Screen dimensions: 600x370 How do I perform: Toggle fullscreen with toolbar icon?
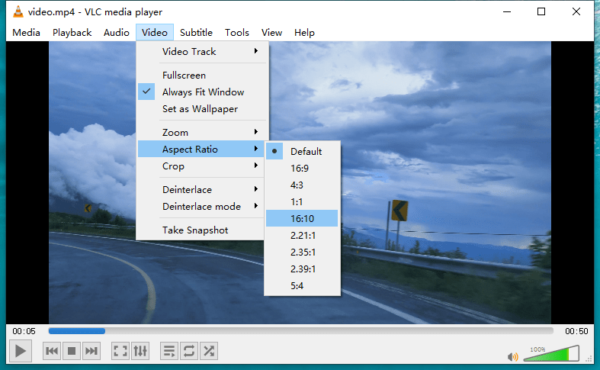pos(120,351)
